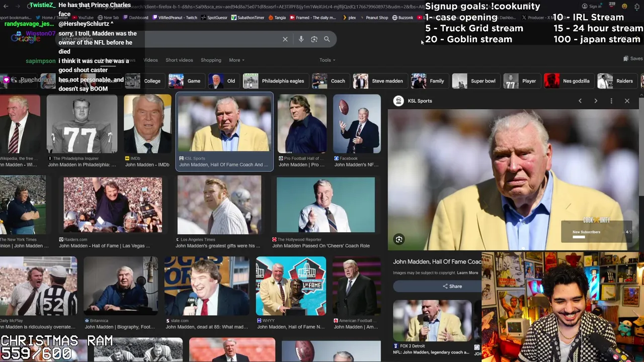Image resolution: width=644 pixels, height=362 pixels.
Task: Select the Steve madden filter chip
Action: (379, 81)
